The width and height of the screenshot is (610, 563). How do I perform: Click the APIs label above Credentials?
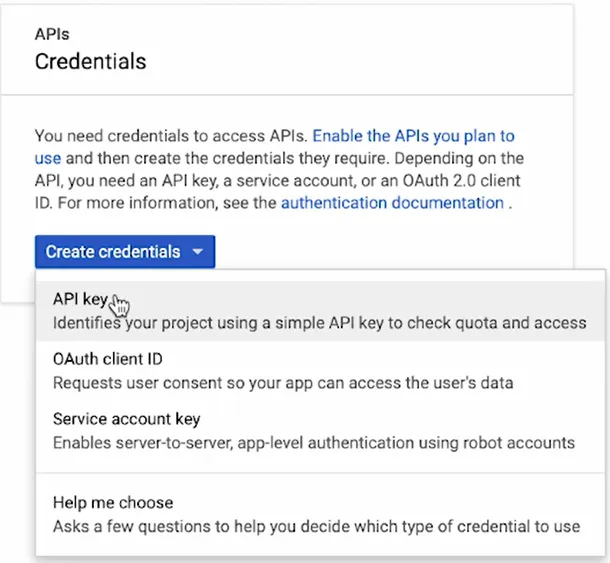[x=50, y=34]
